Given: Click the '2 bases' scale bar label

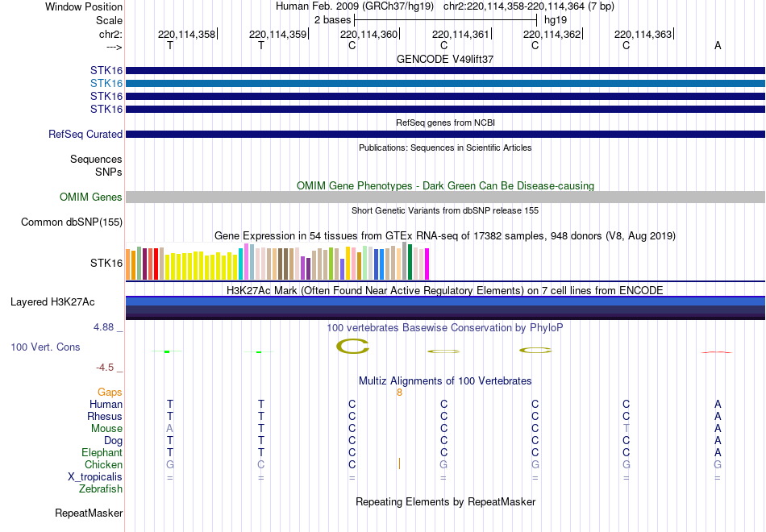Looking at the screenshot, I should [x=332, y=20].
